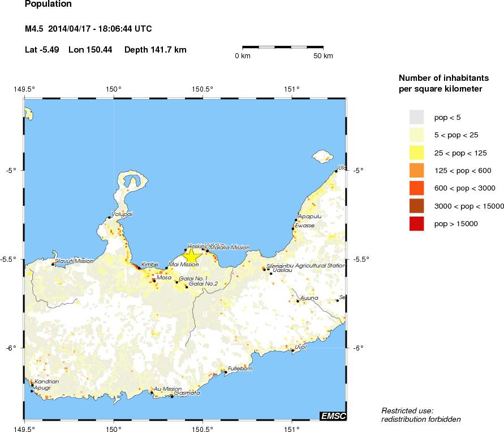504x432 pixels.
Task: Click the brown '3000 < pop < 15000' swatch
Action: coord(416,206)
